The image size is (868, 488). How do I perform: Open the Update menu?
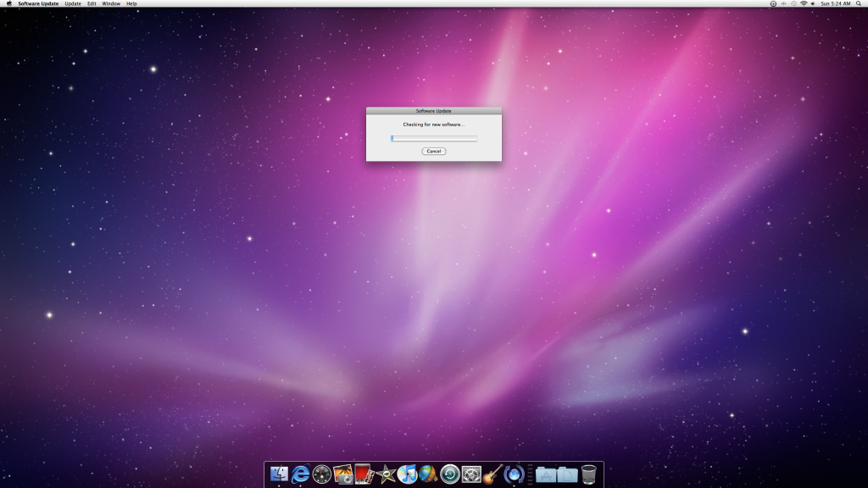(x=73, y=3)
